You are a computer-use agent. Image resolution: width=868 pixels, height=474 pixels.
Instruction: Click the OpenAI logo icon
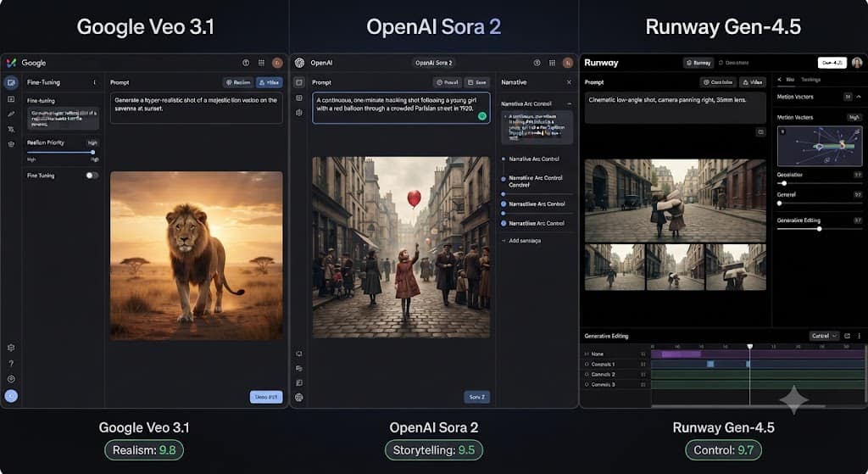(x=299, y=63)
